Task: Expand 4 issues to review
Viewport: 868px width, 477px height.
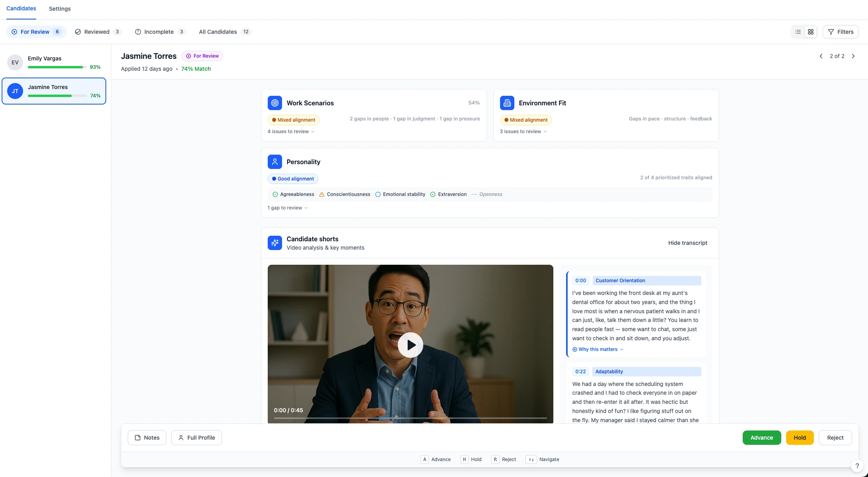Action: 291,132
